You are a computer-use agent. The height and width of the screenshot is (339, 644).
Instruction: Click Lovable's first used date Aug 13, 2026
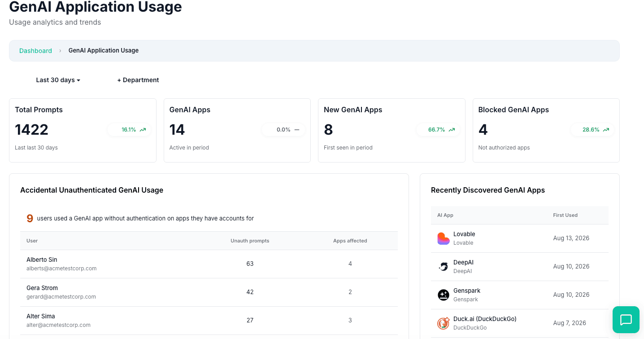[x=571, y=238]
